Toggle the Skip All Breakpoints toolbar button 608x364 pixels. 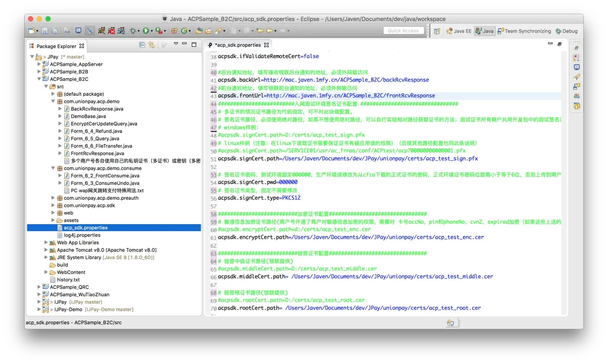pos(89,31)
